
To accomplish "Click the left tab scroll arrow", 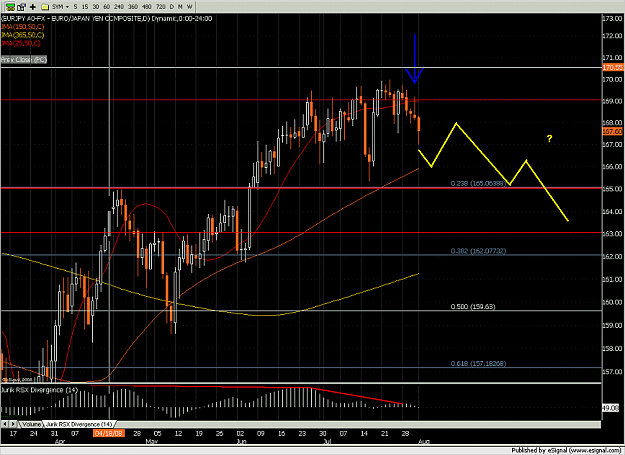I will click(5, 424).
